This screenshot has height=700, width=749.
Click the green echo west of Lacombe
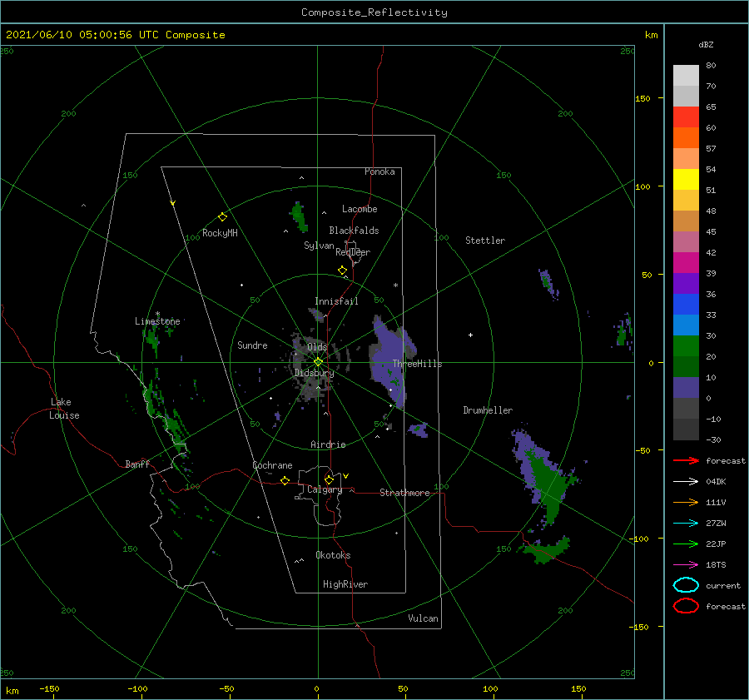point(299,217)
